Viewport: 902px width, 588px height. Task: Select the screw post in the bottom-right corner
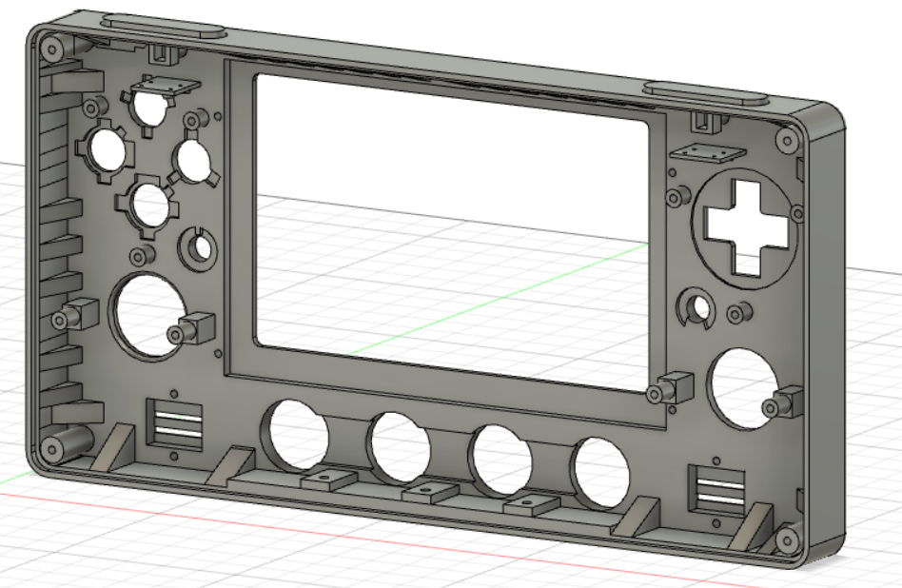click(786, 539)
